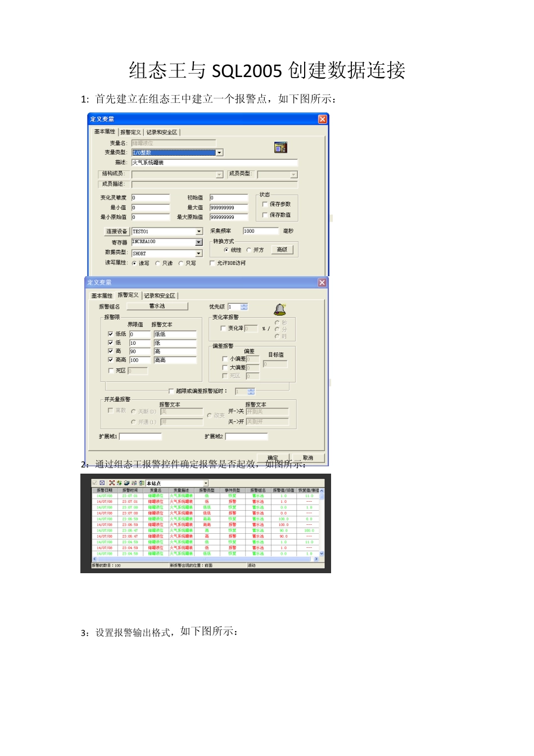Open the 连接设备 dropdown showing TEST01
The width and height of the screenshot is (534, 756).
(x=199, y=231)
